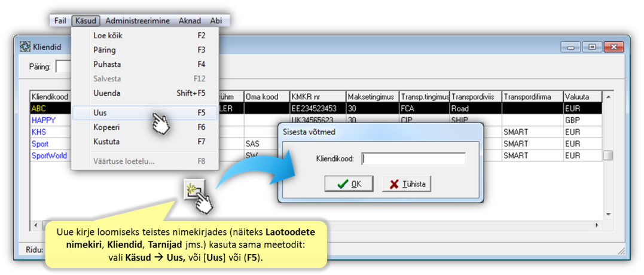Viewport: 644px width, 275px height.
Task: Choose Uus to create a new record
Action: (145, 112)
